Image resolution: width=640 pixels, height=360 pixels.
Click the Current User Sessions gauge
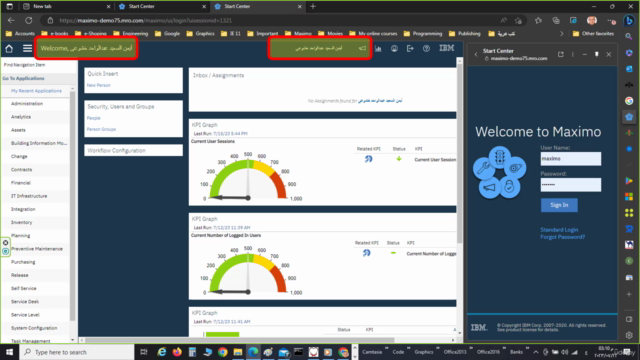click(248, 178)
